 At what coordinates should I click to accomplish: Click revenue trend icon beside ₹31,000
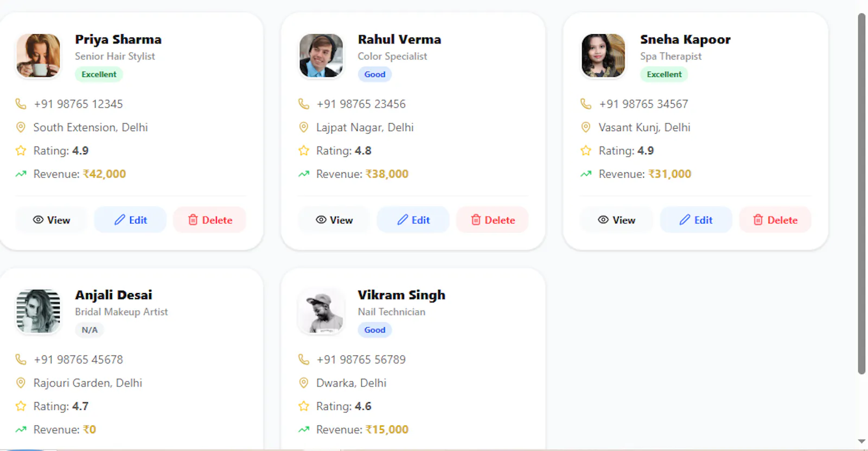click(586, 174)
